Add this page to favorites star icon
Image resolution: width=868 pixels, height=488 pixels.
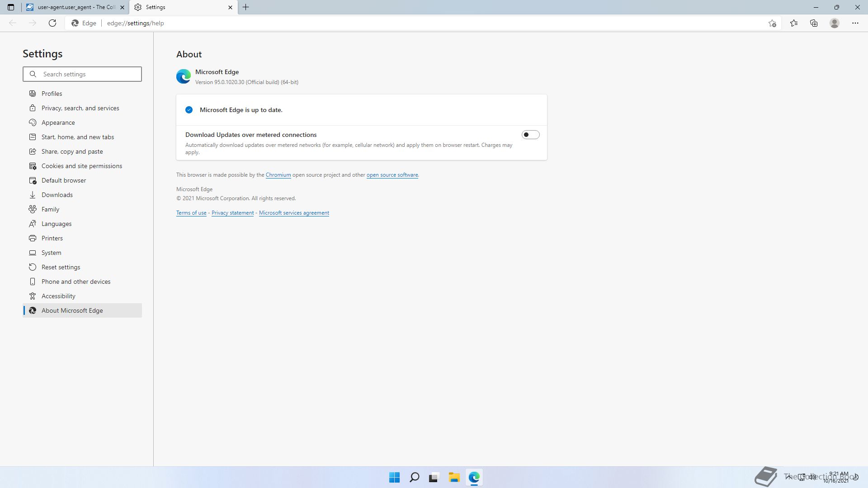(x=772, y=23)
